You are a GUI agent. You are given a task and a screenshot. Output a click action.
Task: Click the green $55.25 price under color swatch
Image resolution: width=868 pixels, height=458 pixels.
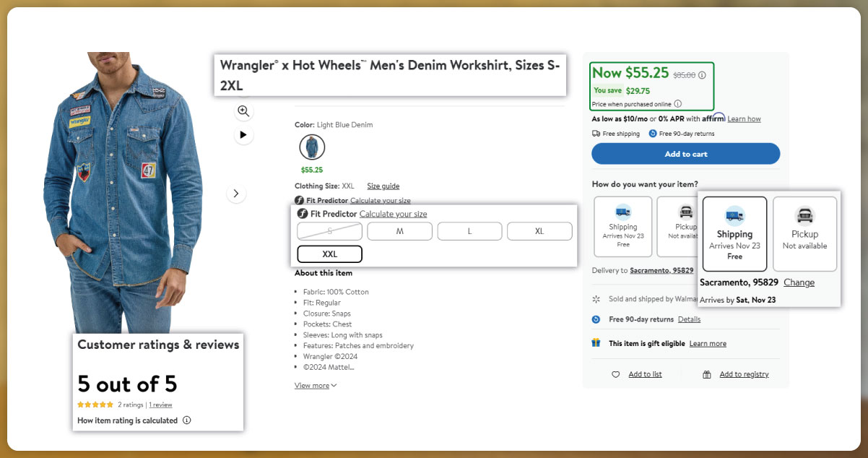(x=312, y=170)
